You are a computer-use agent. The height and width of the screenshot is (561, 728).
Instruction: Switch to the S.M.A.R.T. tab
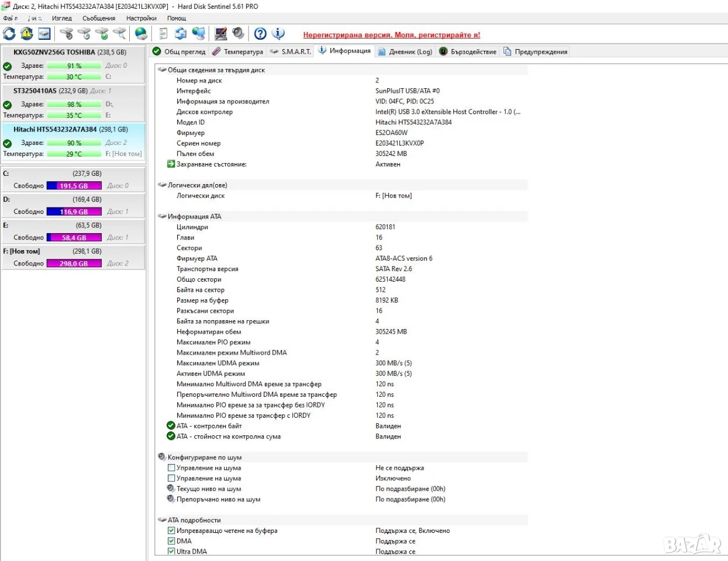(x=290, y=51)
